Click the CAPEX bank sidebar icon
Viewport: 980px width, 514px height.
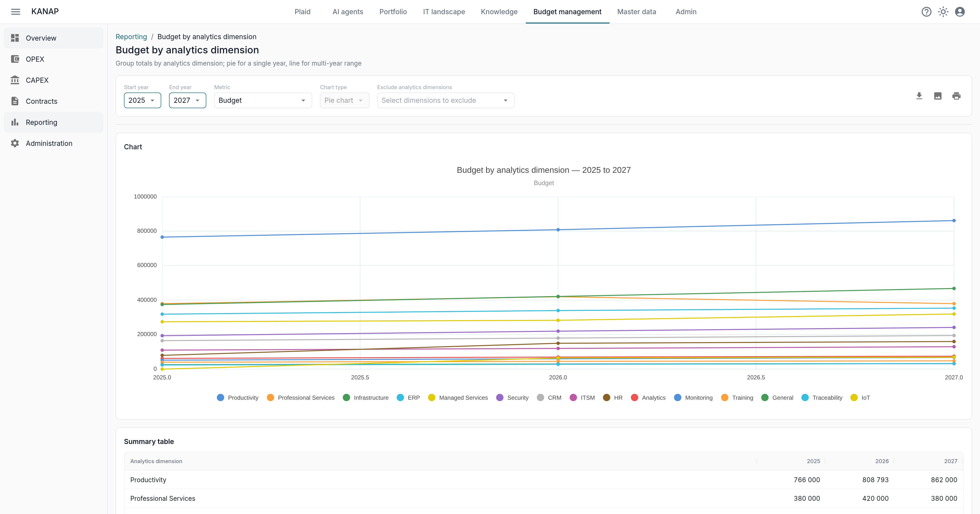tap(15, 80)
